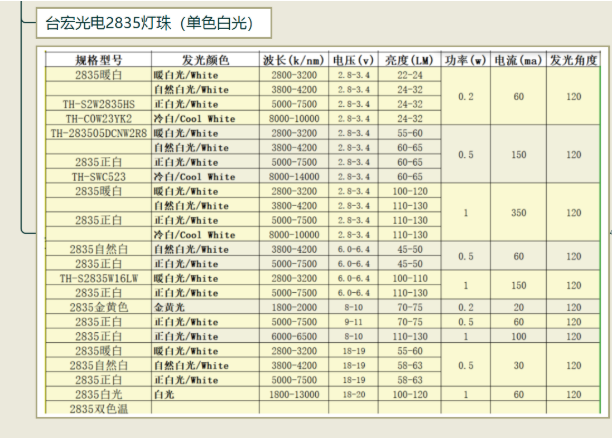Select the TH-283505DCNW2R8 model cell

[98, 133]
